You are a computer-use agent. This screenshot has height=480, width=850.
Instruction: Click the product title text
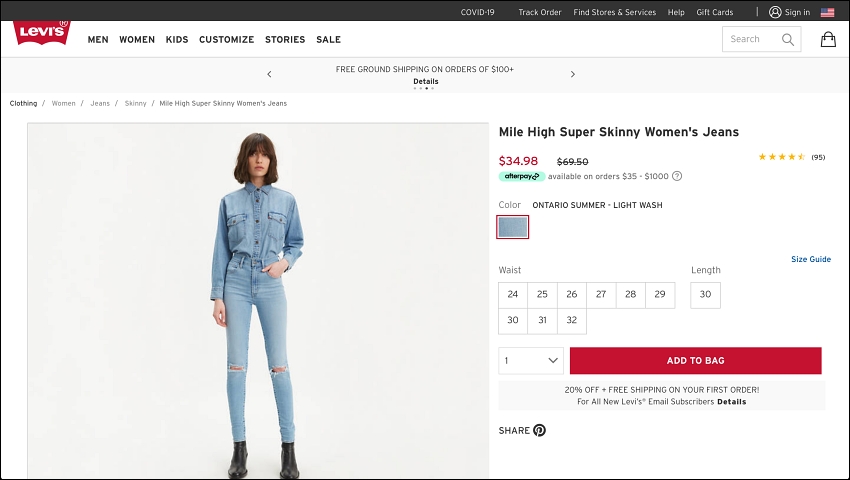tap(619, 132)
